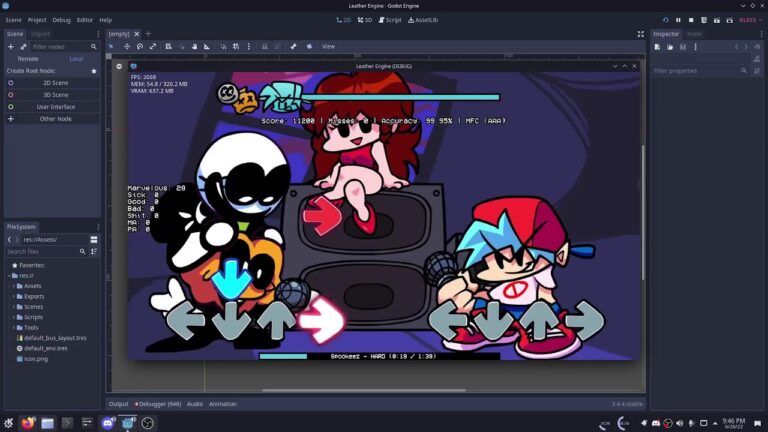Add a new scene tab
Image resolution: width=768 pixels, height=432 pixels.
click(x=148, y=34)
